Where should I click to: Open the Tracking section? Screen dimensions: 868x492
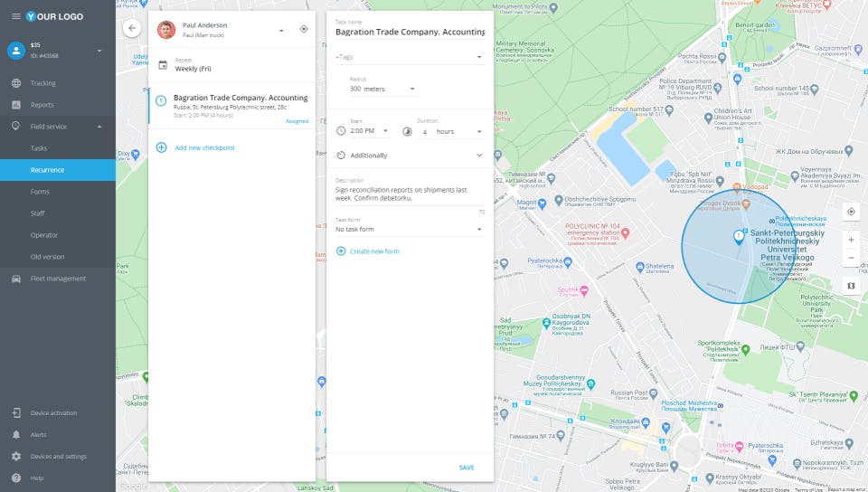coord(43,83)
